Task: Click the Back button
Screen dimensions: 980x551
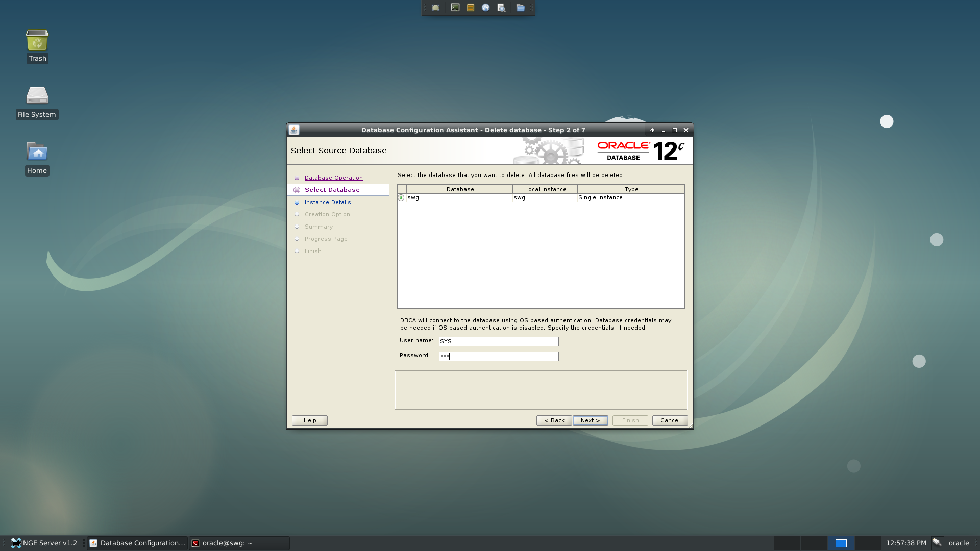Action: [x=554, y=420]
